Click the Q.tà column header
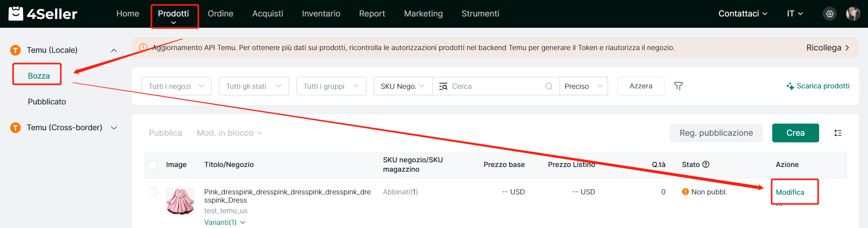 coord(659,165)
